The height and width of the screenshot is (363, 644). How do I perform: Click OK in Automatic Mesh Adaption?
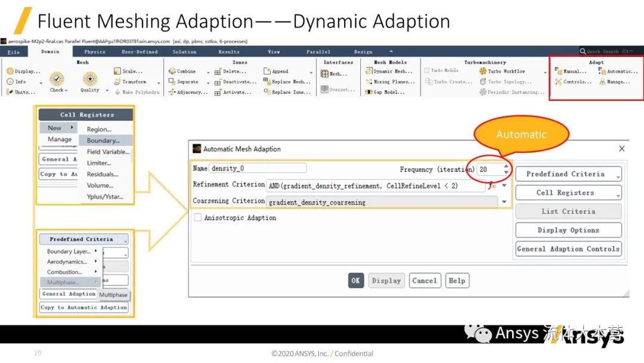355,281
